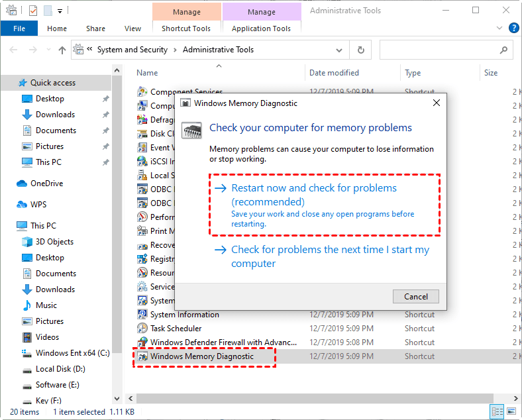Click the horizontal scrollbar right arrow
Image resolution: width=522 pixels, height=420 pixels.
coord(515,398)
